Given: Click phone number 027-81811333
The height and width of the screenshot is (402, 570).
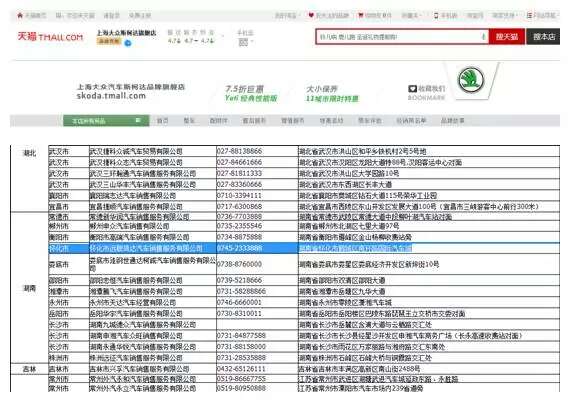Looking at the screenshot, I should click(239, 173).
